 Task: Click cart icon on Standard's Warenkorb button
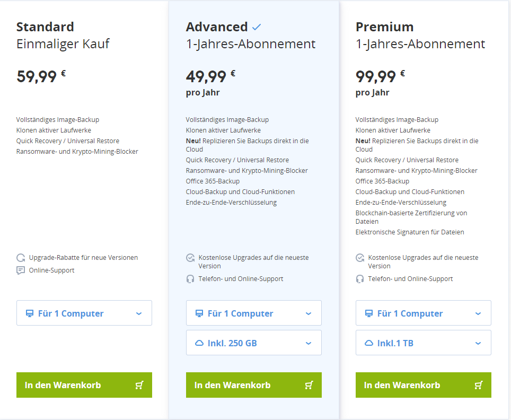(x=139, y=385)
